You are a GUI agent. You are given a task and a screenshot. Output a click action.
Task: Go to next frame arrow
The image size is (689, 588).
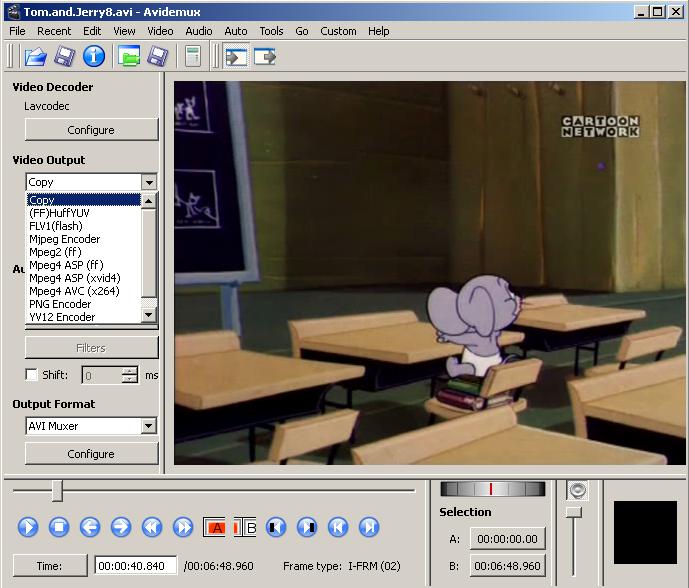point(121,527)
